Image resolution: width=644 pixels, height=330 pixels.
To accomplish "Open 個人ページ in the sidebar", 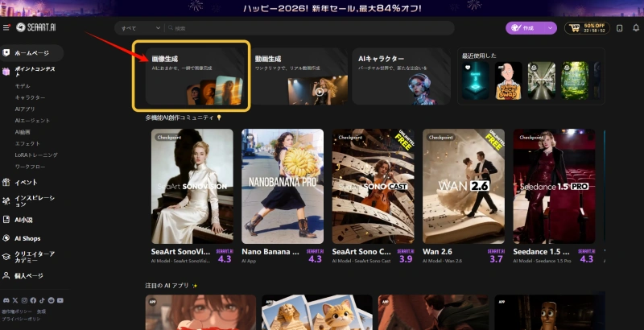I will tap(29, 276).
